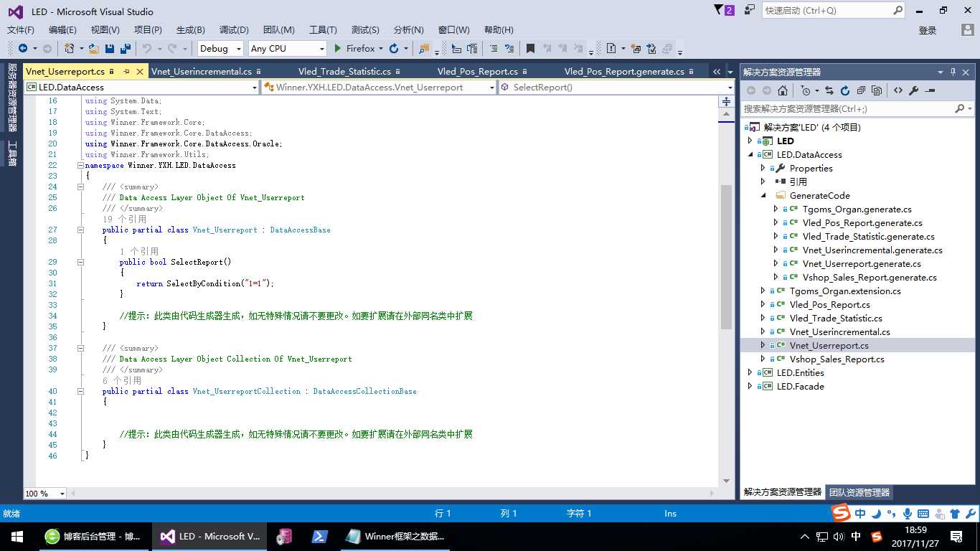Toggle a bookmark on the current line
The width and height of the screenshot is (980, 551).
pos(530,49)
